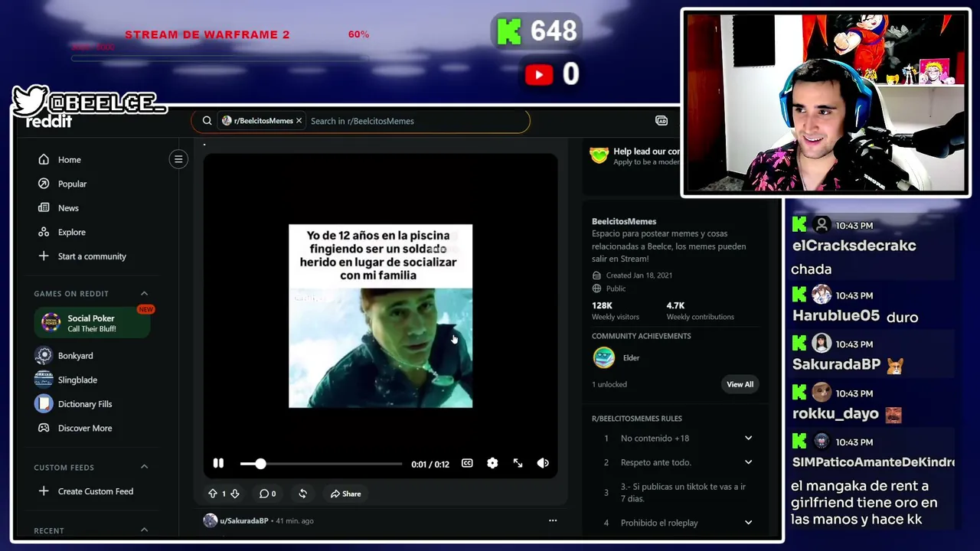Click the Social Poker game icon
Screen dimensions: 980x551
tap(51, 323)
